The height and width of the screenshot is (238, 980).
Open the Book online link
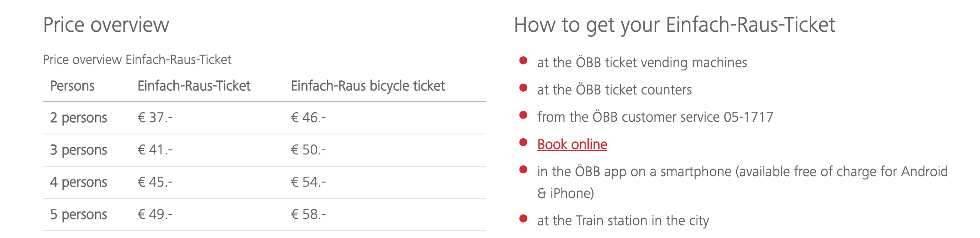572,144
